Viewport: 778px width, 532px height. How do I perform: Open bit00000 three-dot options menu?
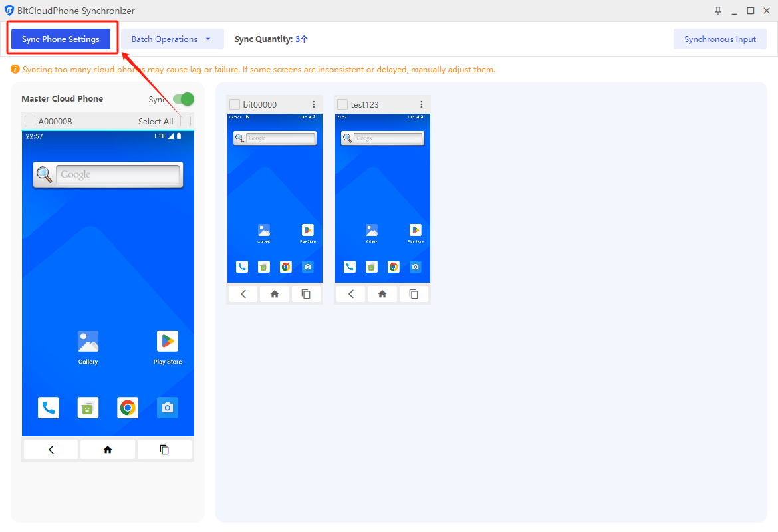coord(314,104)
